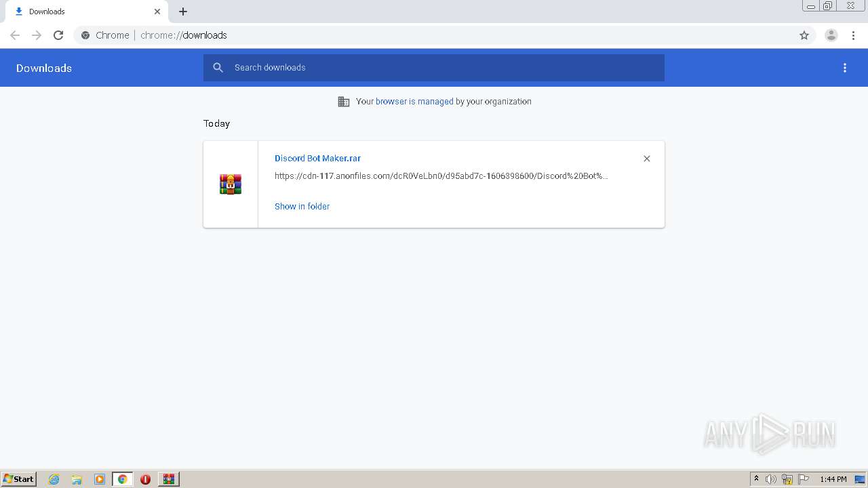Open the Chrome profile avatar menu
The height and width of the screenshot is (488, 868).
tap(831, 35)
